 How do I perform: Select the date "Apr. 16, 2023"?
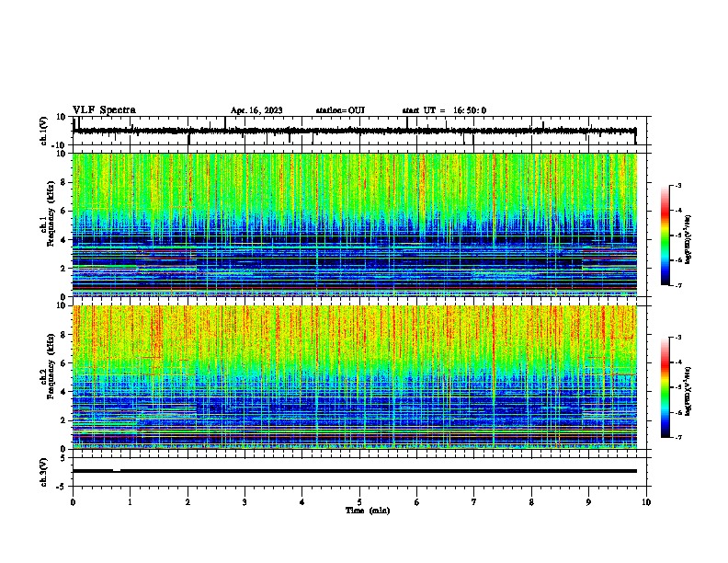point(256,110)
